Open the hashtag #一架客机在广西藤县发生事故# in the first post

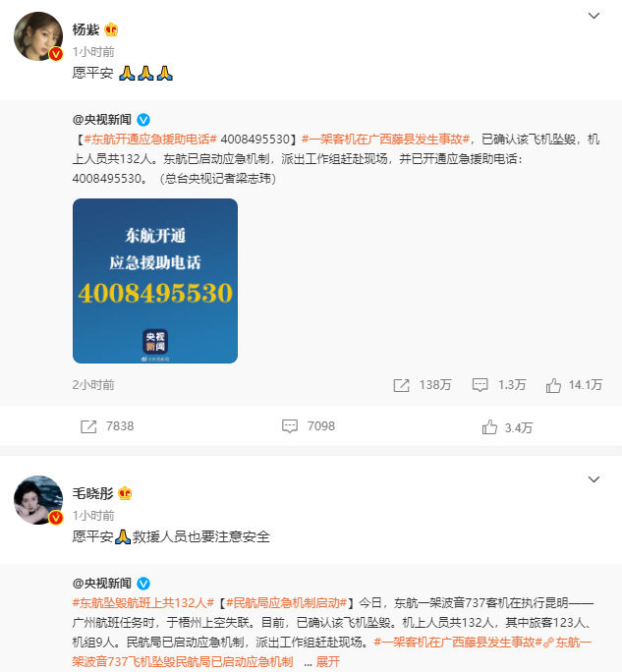(385, 140)
